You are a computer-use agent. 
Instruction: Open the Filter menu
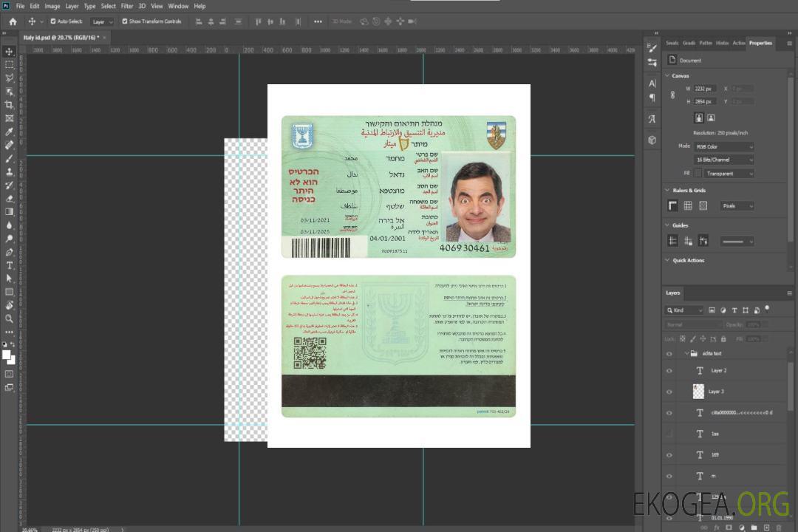coord(127,6)
